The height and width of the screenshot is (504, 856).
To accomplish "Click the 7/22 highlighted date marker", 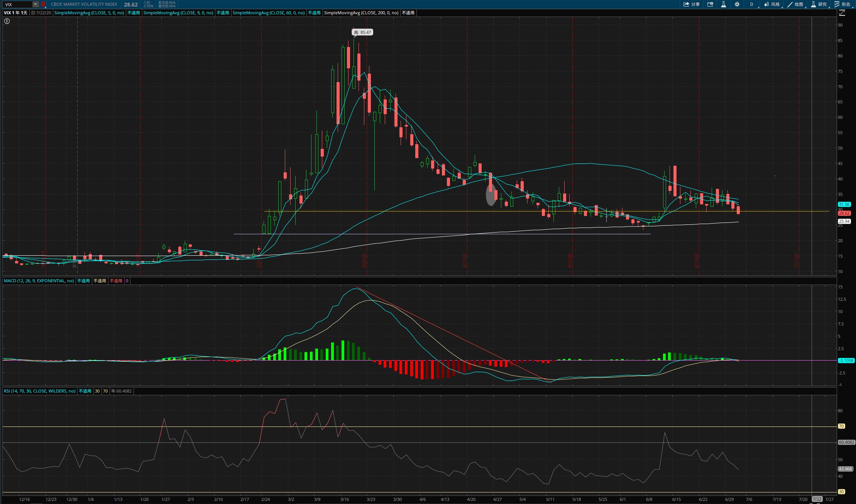I will point(817,499).
